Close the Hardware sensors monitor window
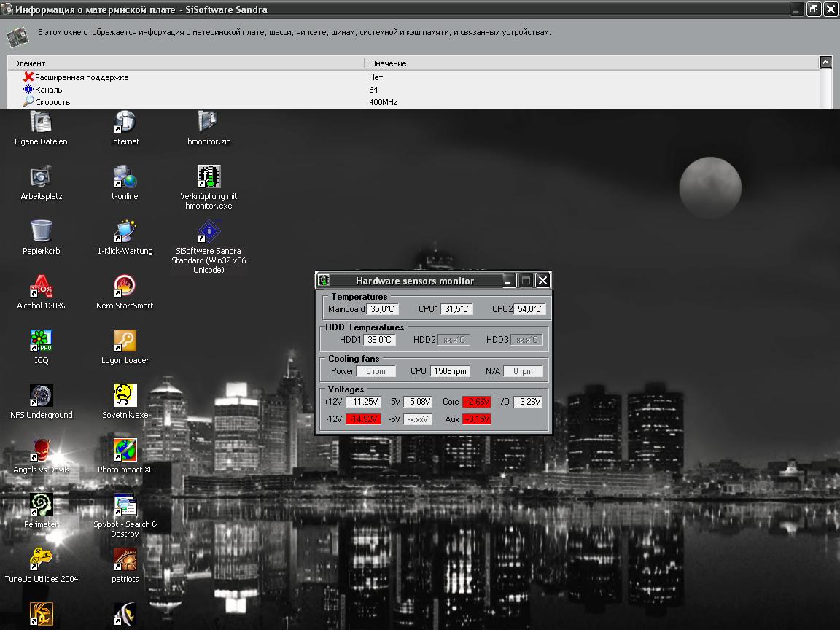 pos(542,280)
